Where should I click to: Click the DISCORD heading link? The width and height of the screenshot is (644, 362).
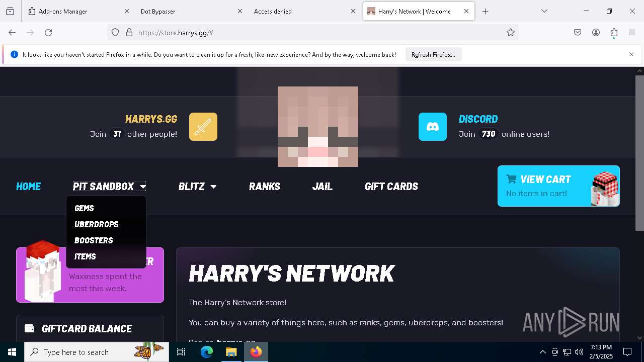pyautogui.click(x=478, y=119)
